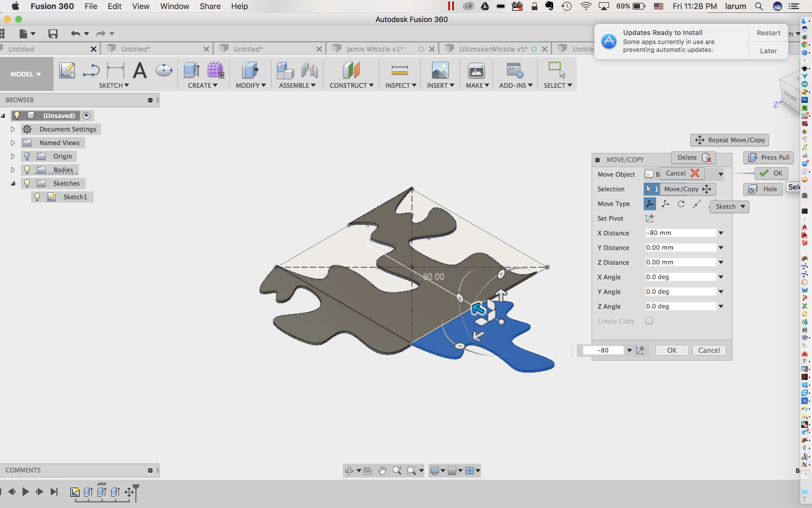This screenshot has height=508, width=812.
Task: Click the Inspect Measure ruler icon
Action: coord(400,71)
